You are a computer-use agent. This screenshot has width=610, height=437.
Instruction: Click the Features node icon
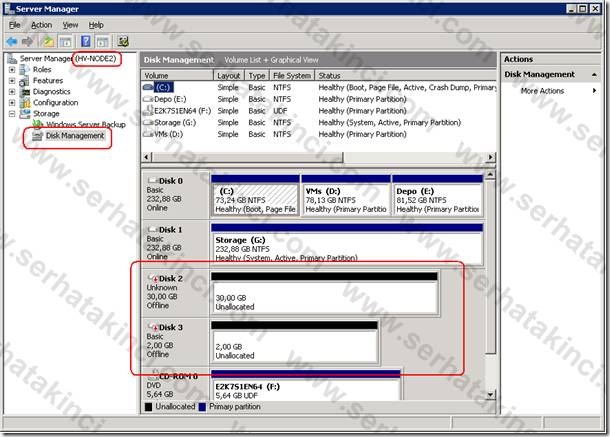click(25, 81)
